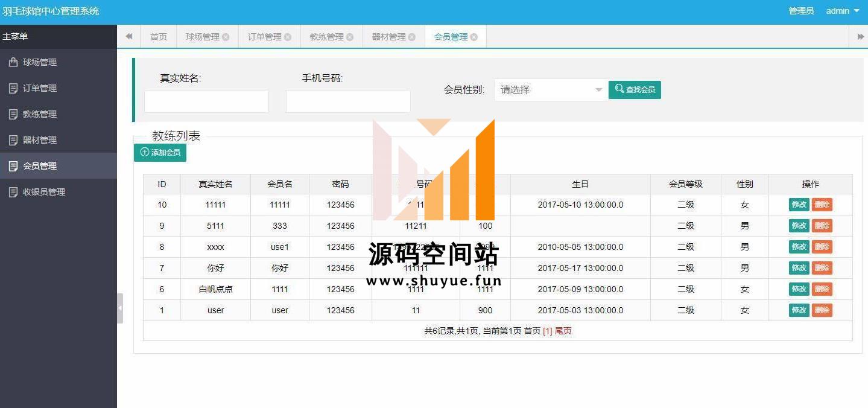Open 教练管理 in the main menu
This screenshot has height=408, width=868.
pos(59,114)
